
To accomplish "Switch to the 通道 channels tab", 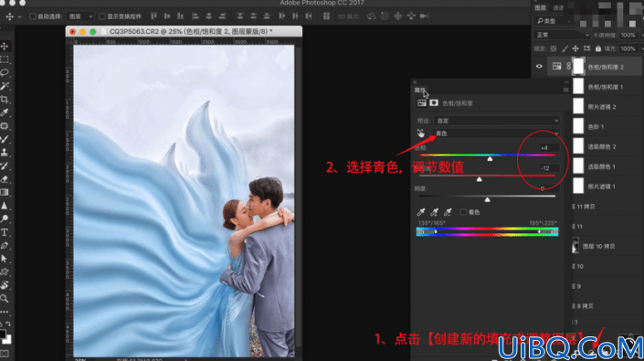I will click(558, 8).
